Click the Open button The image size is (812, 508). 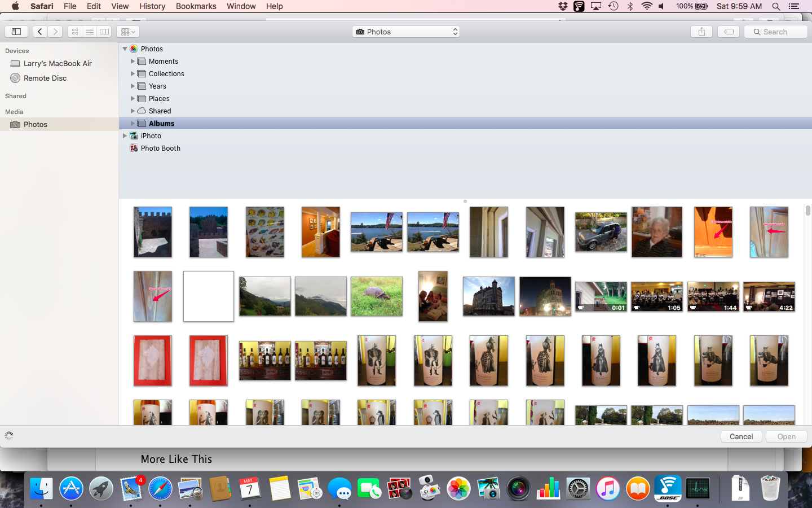click(787, 436)
